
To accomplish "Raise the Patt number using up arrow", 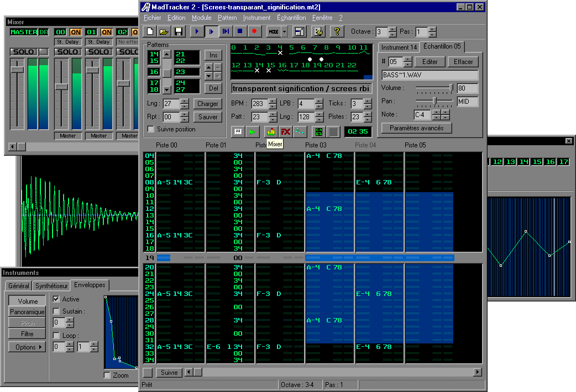I will (273, 114).
